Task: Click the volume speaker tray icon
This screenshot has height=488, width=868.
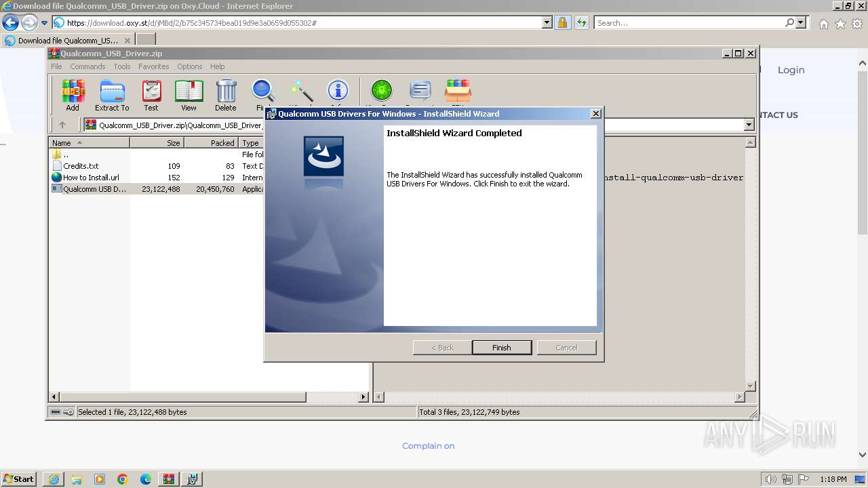Action: pyautogui.click(x=770, y=479)
